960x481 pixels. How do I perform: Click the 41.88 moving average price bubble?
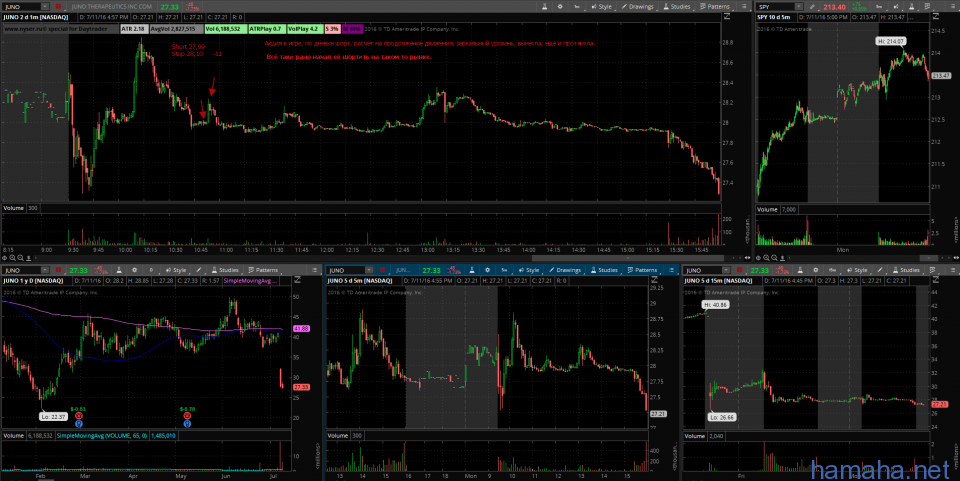click(301, 329)
